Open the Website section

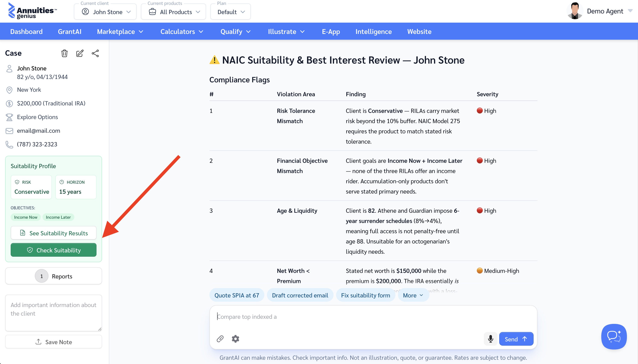(x=419, y=32)
